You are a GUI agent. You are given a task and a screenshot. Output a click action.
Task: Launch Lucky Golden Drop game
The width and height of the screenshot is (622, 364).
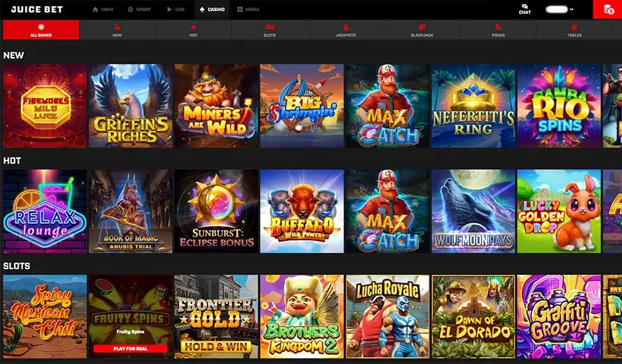click(x=559, y=212)
